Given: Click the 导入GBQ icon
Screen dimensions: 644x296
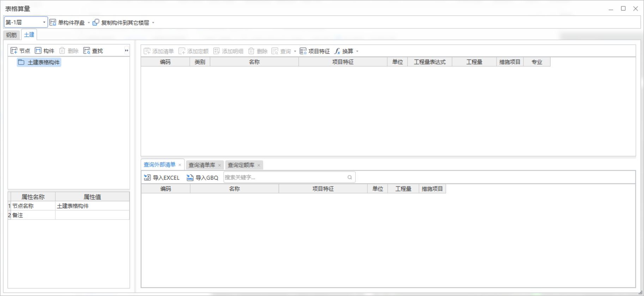Looking at the screenshot, I should (190, 178).
